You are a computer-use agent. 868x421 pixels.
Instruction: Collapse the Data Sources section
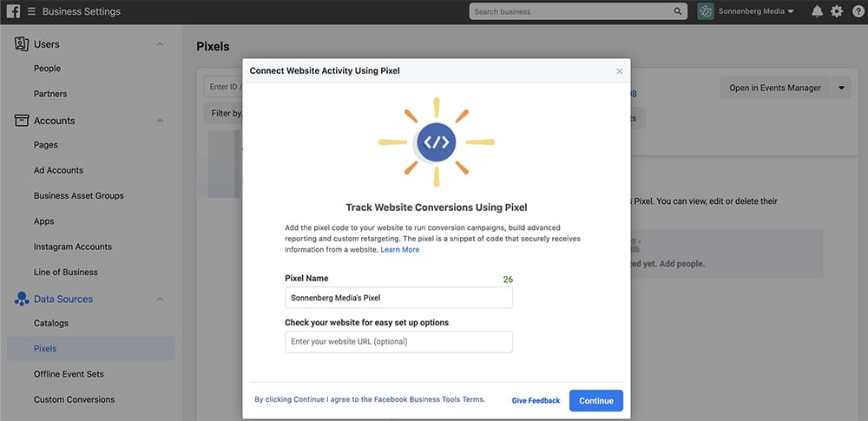(160, 299)
